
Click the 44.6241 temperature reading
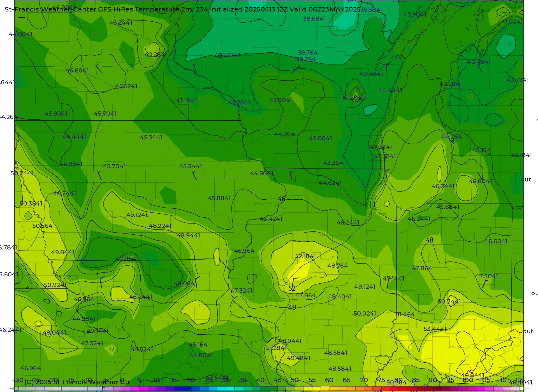pyautogui.click(x=330, y=183)
